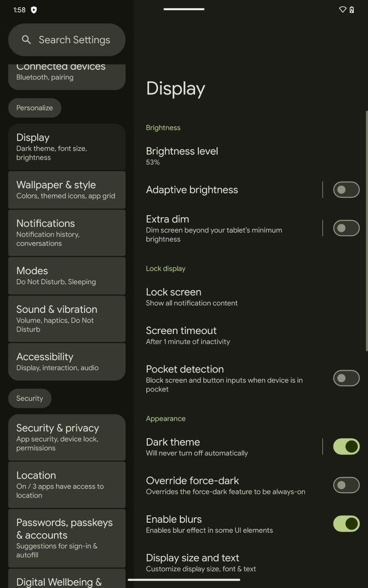Viewport: 368px width, 588px height.
Task: Open Wallpaper & style settings
Action: click(x=67, y=190)
